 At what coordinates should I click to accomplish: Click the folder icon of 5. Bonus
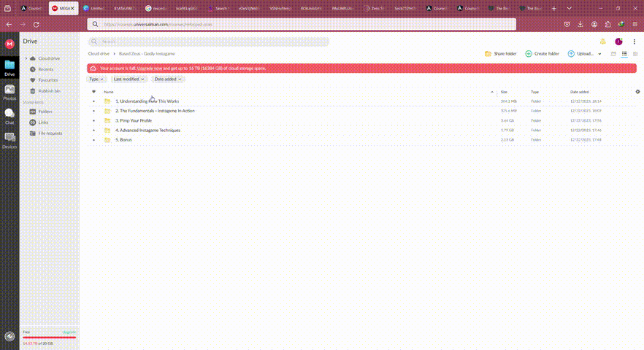click(107, 140)
